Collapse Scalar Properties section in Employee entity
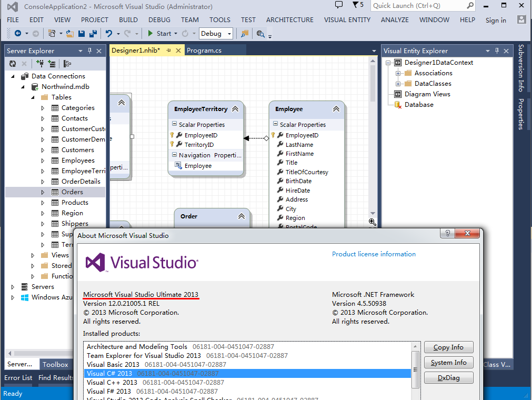This screenshot has height=400, width=532. click(x=275, y=124)
